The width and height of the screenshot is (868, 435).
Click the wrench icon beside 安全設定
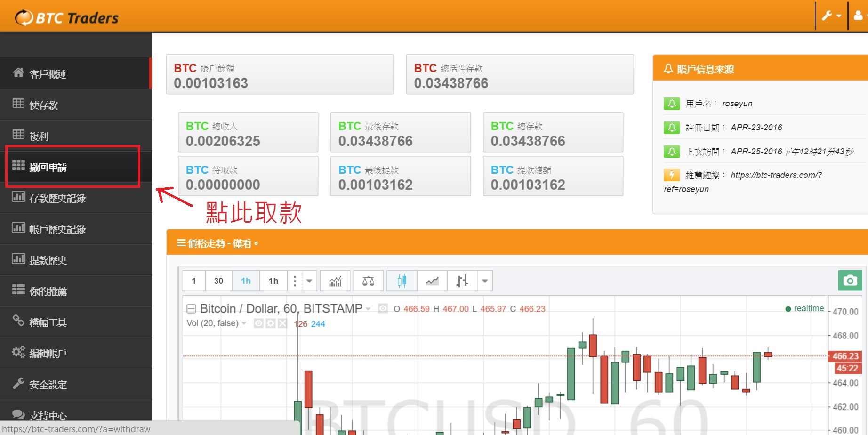coord(18,383)
